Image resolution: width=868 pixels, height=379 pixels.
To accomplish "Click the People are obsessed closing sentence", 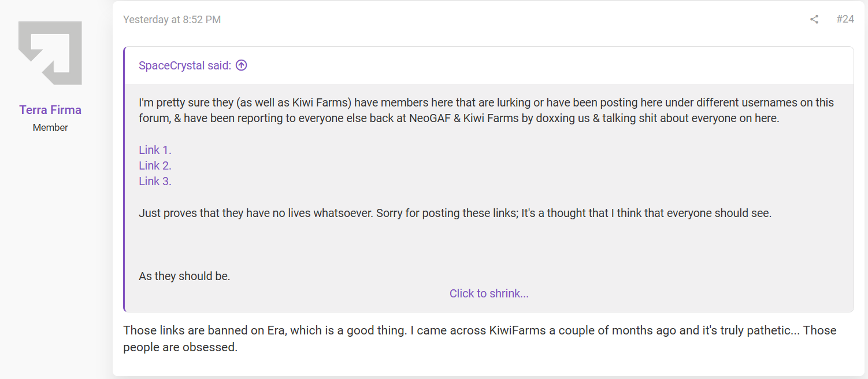I will click(180, 348).
